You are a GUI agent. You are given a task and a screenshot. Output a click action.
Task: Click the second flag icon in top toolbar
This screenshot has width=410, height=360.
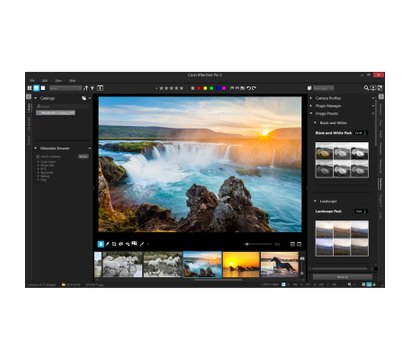(x=237, y=88)
